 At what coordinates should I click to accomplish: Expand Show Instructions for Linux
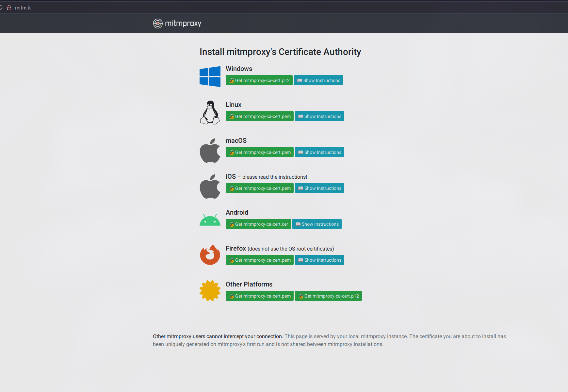[319, 116]
